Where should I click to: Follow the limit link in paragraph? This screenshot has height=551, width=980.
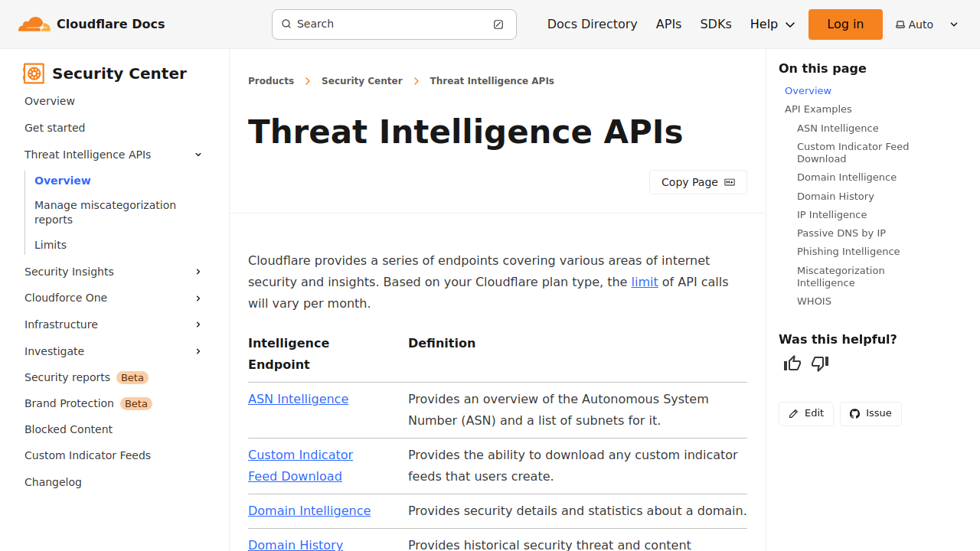645,282
